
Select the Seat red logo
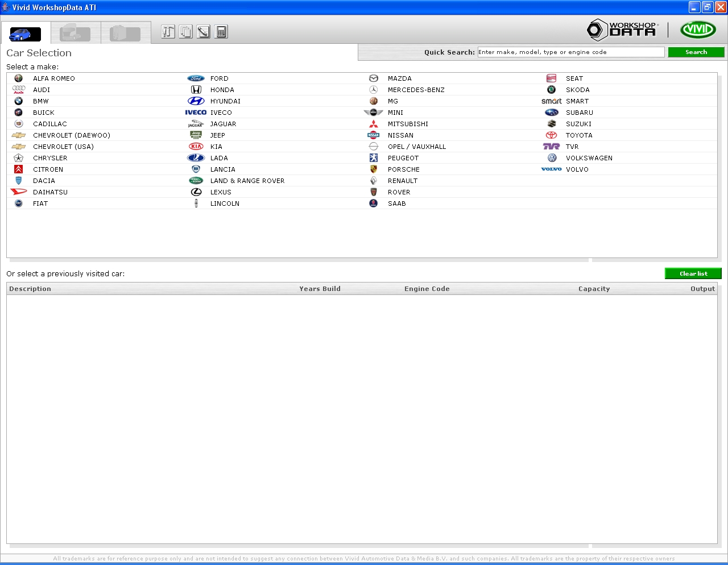[x=551, y=78]
